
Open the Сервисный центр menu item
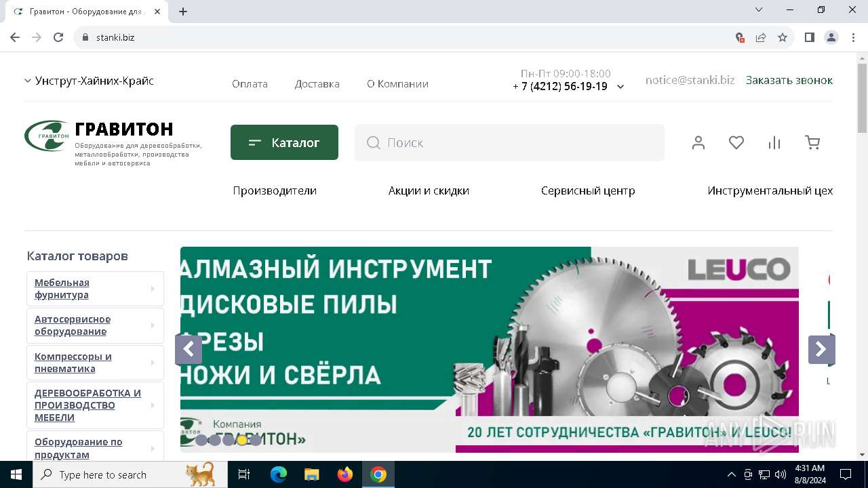coord(588,190)
